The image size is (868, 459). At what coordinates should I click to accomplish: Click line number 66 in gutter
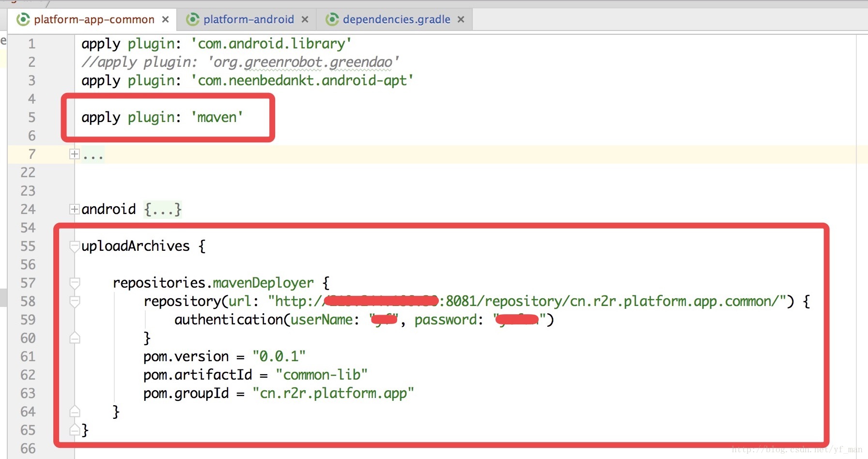tap(28, 449)
